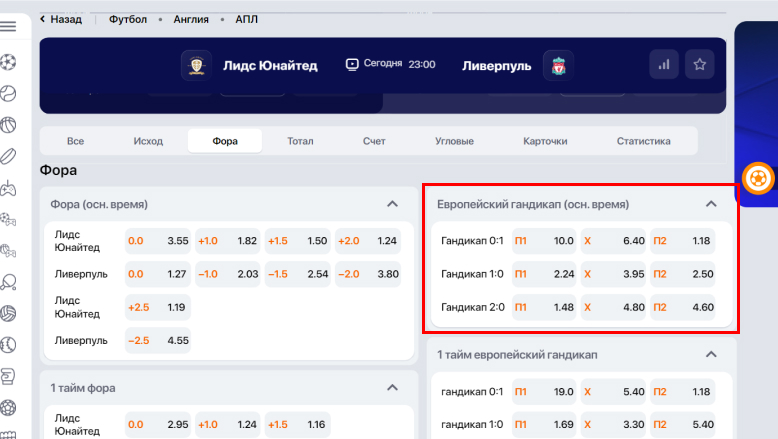Switch to the Угловые tab
Viewport: 778px width, 439px height.
454,141
